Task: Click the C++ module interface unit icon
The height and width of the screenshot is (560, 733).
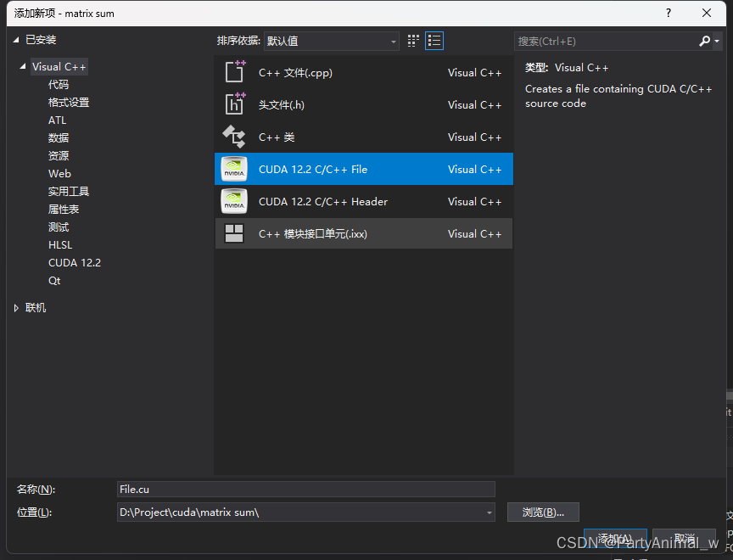Action: pyautogui.click(x=234, y=233)
